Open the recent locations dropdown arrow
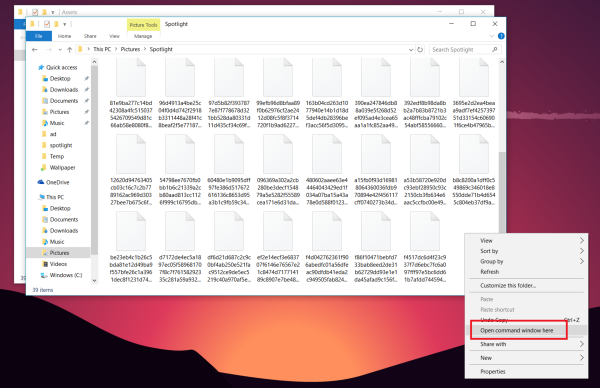The width and height of the screenshot is (600, 388). click(x=60, y=49)
